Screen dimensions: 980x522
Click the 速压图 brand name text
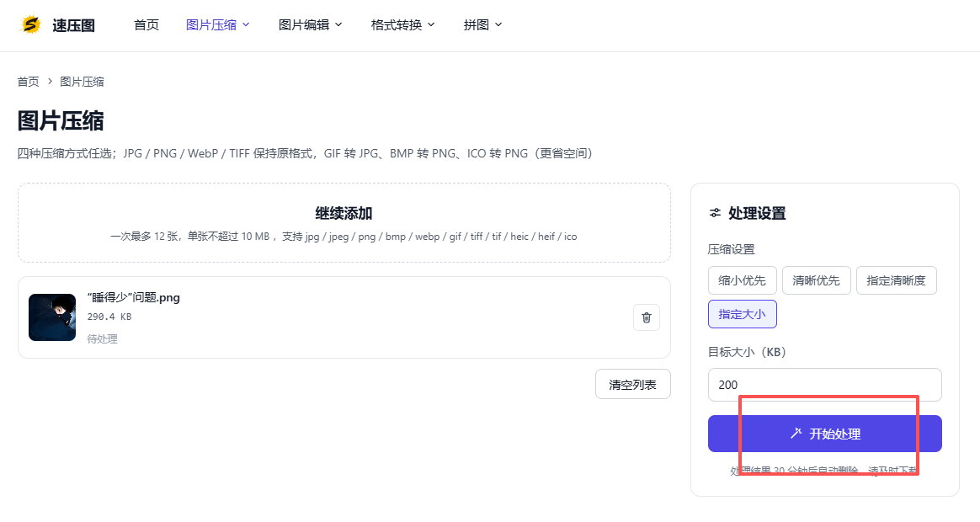74,25
